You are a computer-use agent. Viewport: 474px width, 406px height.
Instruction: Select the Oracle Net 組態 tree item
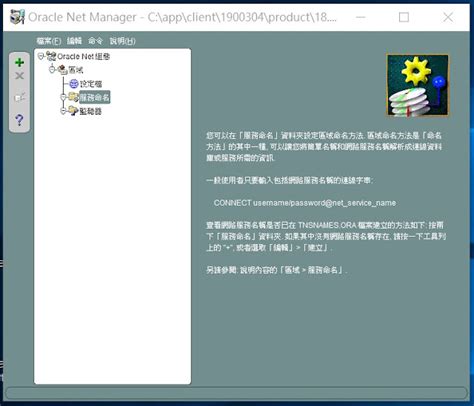click(84, 56)
